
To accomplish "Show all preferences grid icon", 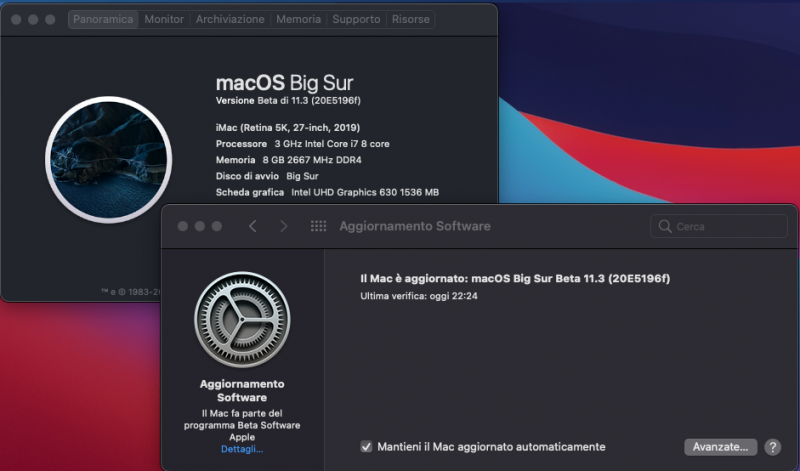I will click(318, 226).
